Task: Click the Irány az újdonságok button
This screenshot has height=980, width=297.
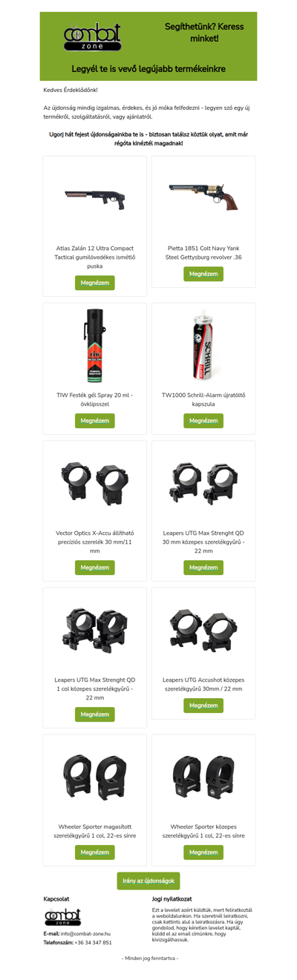Action: pos(148,881)
